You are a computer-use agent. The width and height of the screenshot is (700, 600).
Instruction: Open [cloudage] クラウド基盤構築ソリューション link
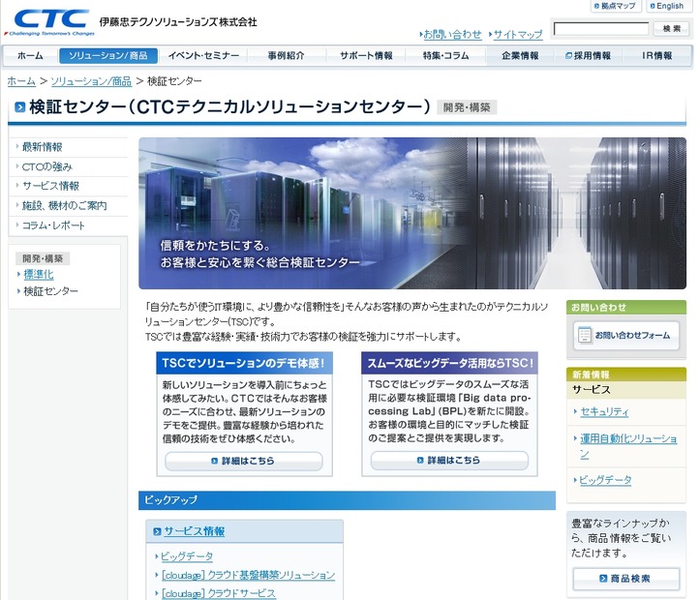click(x=248, y=575)
